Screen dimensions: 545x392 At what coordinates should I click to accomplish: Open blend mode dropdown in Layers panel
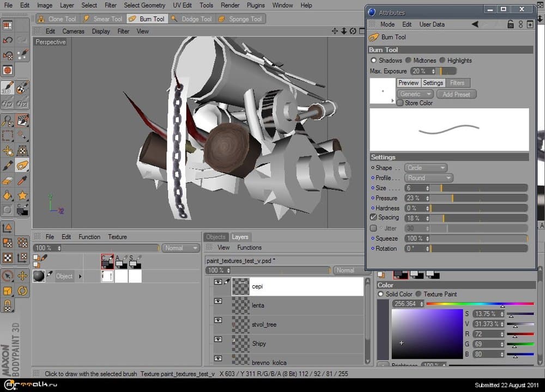click(x=349, y=270)
